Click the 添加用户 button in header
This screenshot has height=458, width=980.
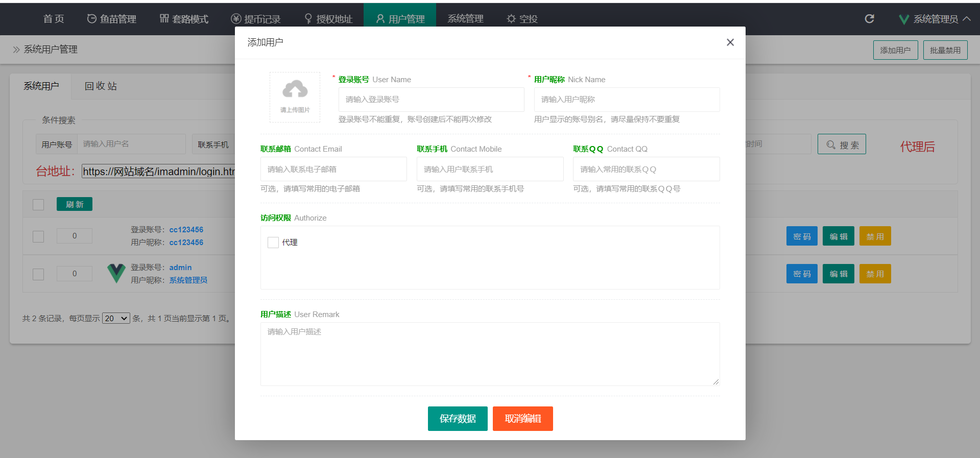[x=895, y=50]
